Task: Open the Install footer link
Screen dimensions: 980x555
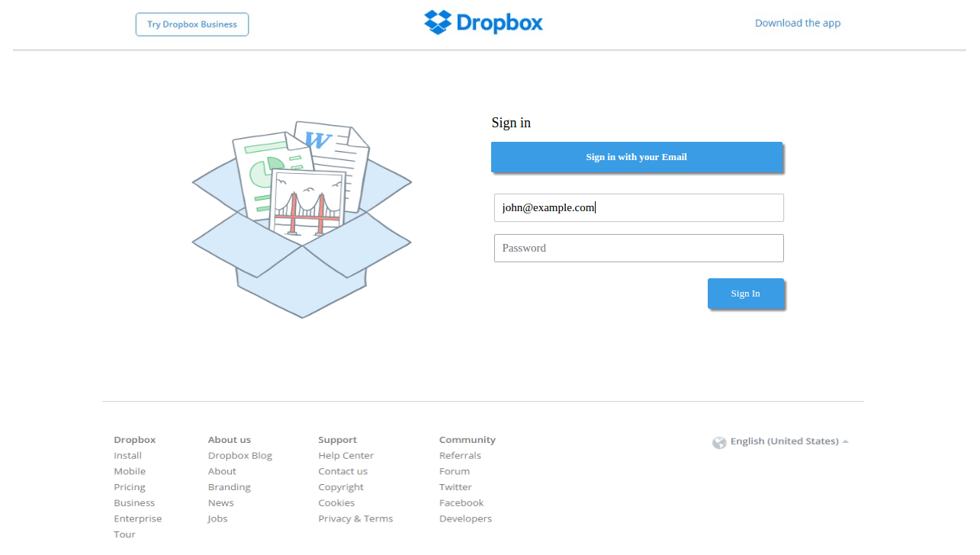Action: [128, 455]
